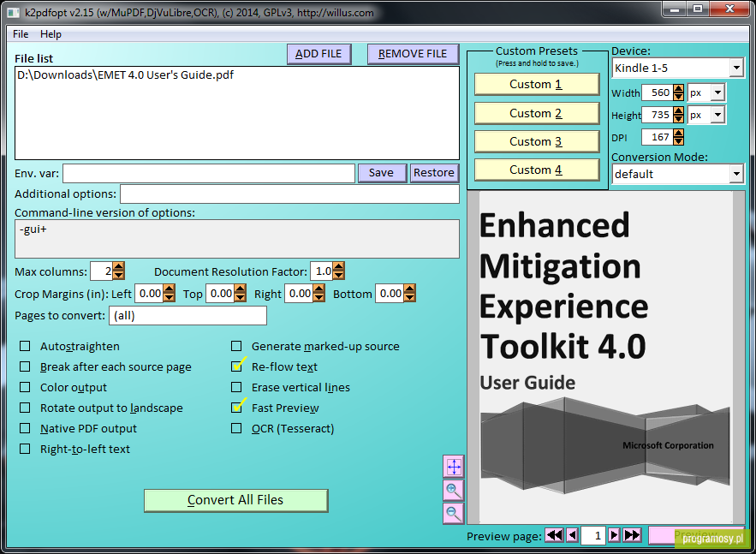The width and height of the screenshot is (756, 554).
Task: Increase Top crop margin
Action: 240,289
